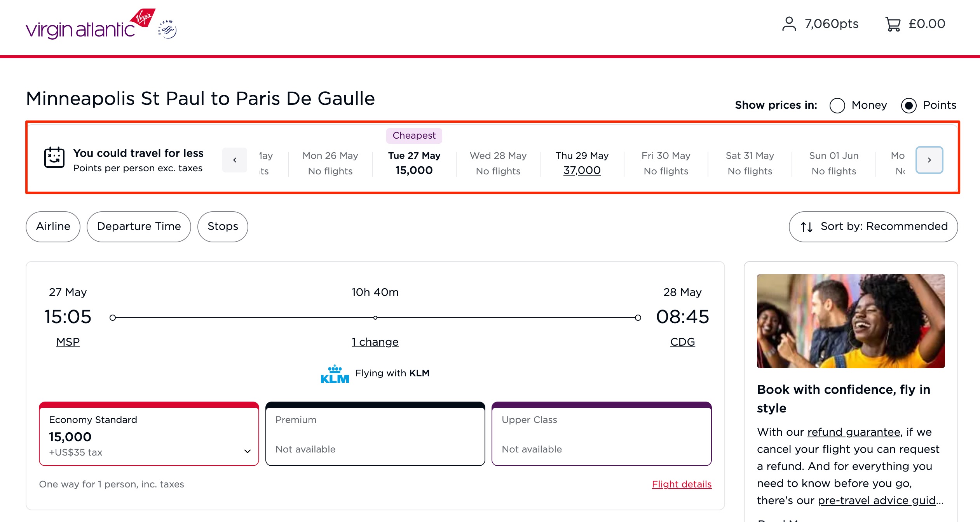Viewport: 980px width, 522px height.
Task: Click left chevron for earlier dates
Action: coord(235,160)
